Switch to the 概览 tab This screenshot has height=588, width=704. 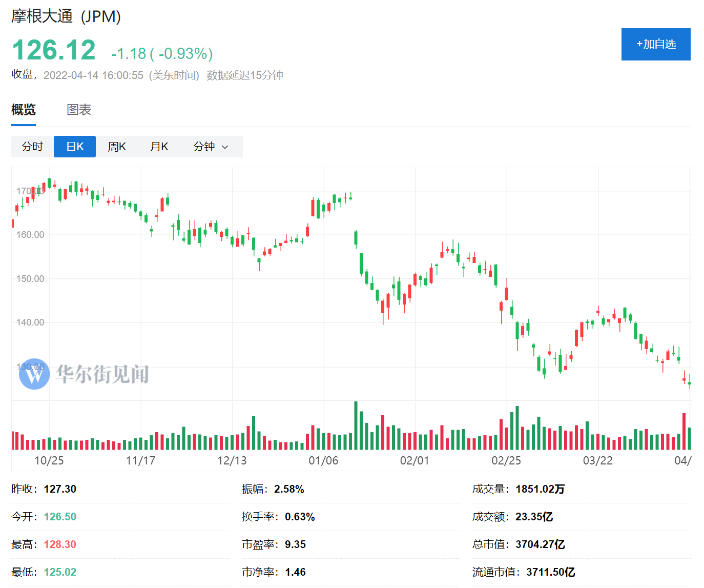(x=24, y=110)
